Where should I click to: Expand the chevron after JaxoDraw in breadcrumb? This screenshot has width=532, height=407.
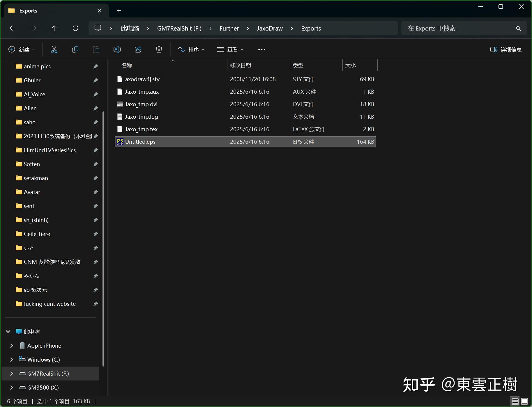[x=292, y=29]
